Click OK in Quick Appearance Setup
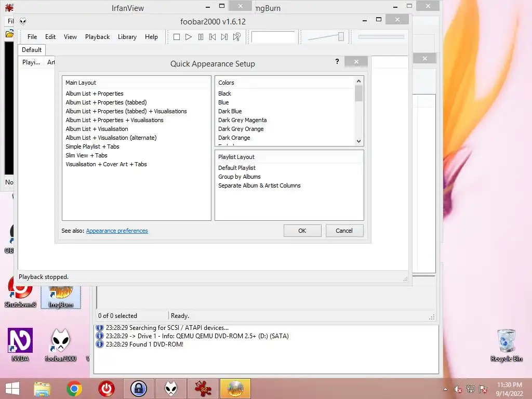Viewport: 532px width, 399px height. pyautogui.click(x=302, y=231)
